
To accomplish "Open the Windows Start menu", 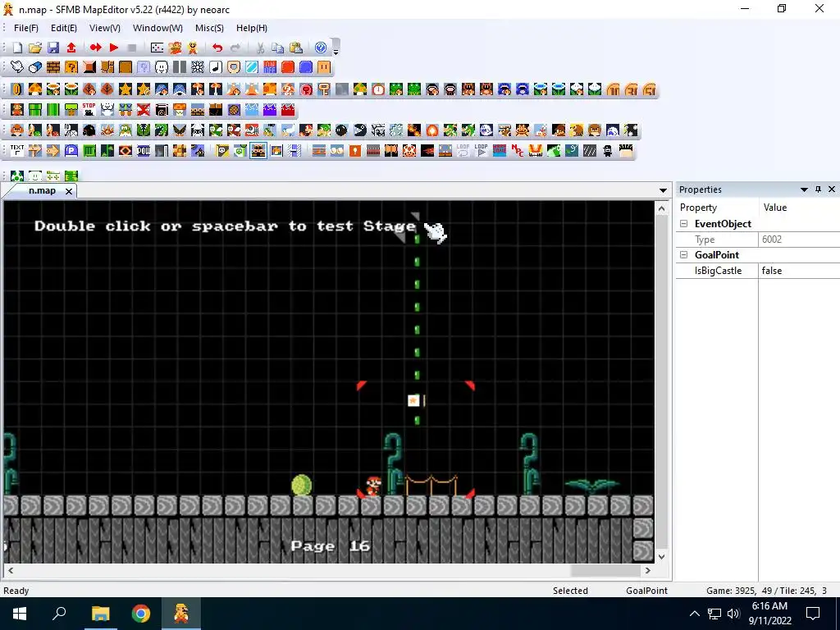I will (x=20, y=614).
